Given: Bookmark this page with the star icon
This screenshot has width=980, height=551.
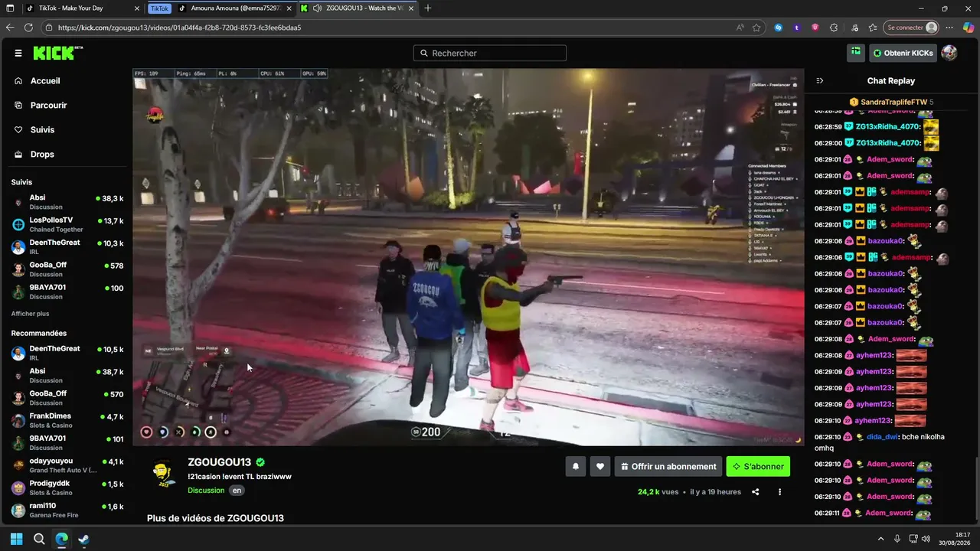Looking at the screenshot, I should tap(756, 28).
